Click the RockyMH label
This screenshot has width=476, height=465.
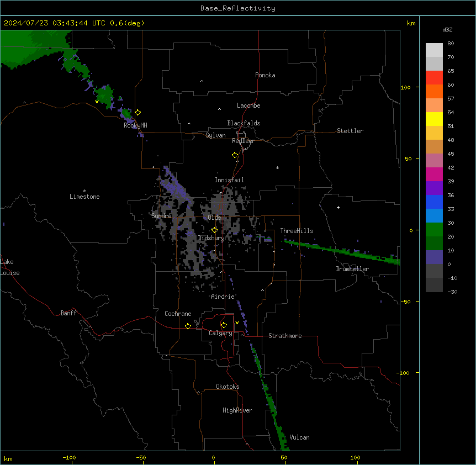pos(135,125)
